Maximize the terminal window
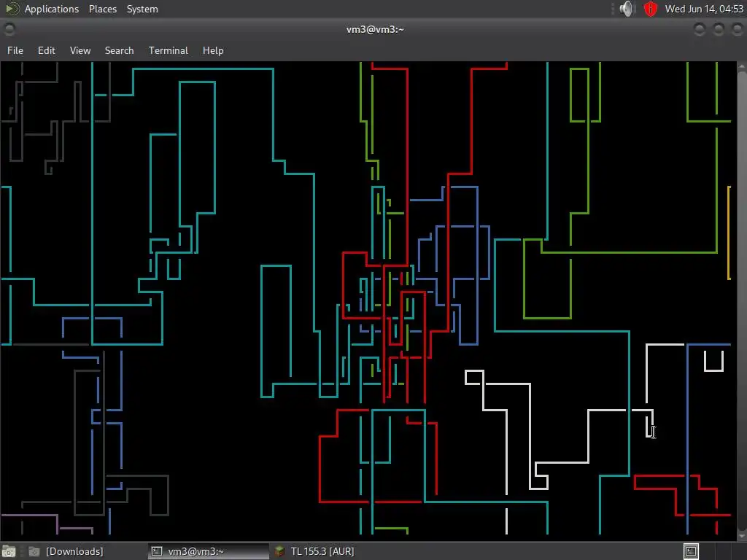 (719, 29)
